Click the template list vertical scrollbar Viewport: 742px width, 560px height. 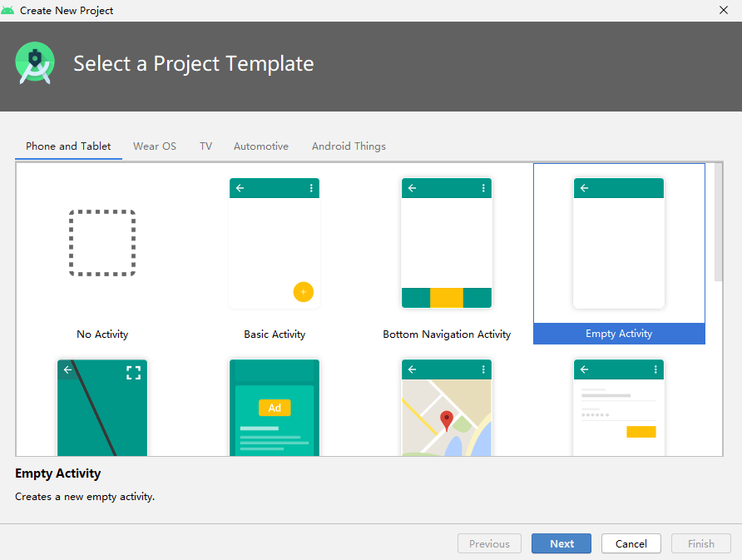pos(719,222)
